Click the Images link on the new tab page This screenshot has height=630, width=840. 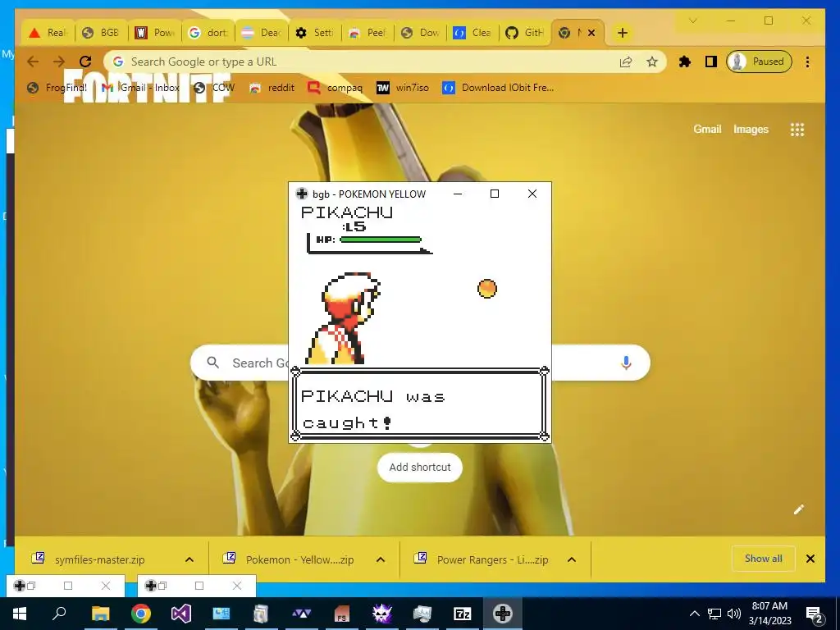751,129
